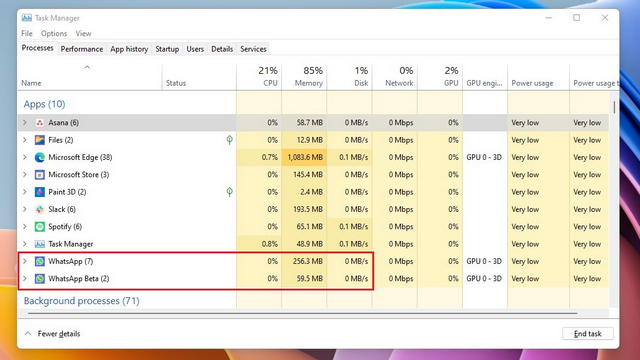
Task: Click the Slack app icon
Action: 40,209
